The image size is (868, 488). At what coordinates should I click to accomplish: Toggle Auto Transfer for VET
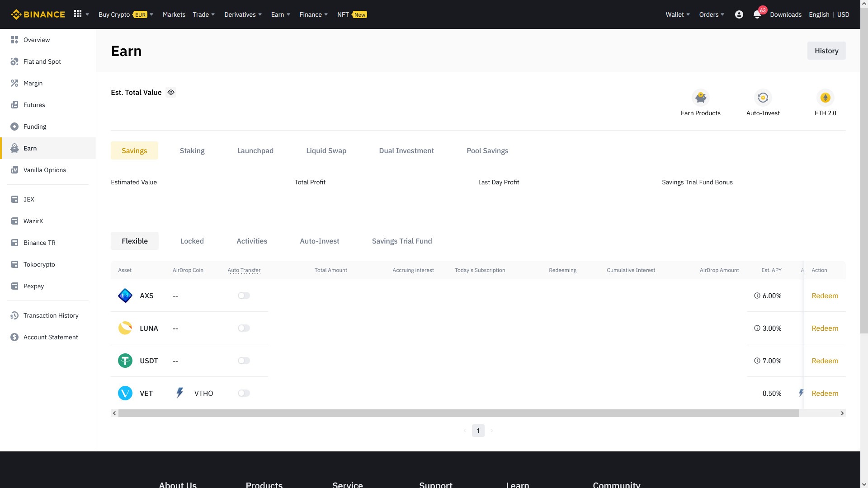(x=244, y=393)
